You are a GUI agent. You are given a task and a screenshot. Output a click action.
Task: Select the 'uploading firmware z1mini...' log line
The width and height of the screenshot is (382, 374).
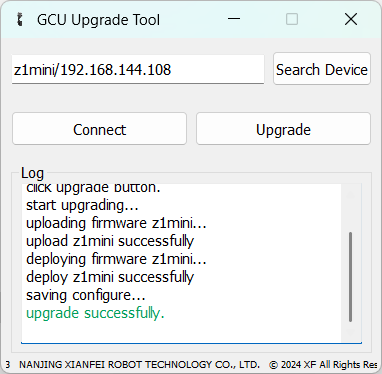point(116,223)
